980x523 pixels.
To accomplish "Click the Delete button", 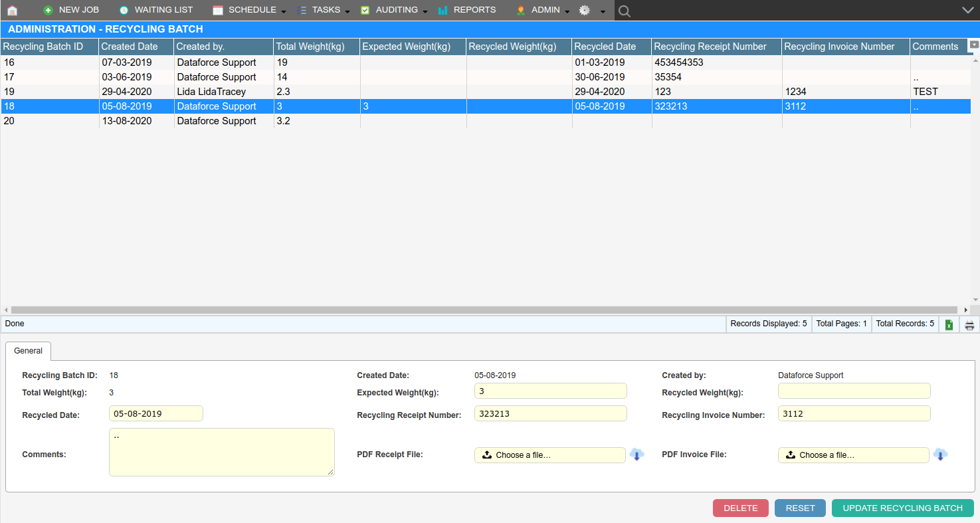I will [x=740, y=508].
